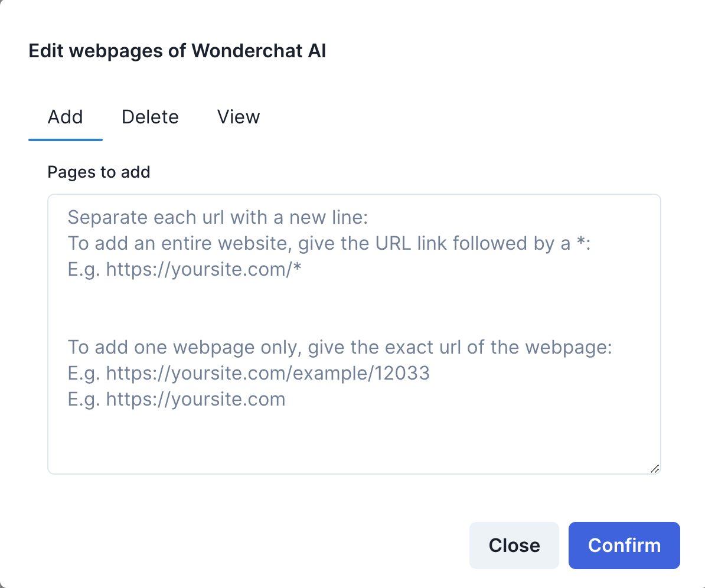
Task: Click the Close button
Action: [x=514, y=545]
